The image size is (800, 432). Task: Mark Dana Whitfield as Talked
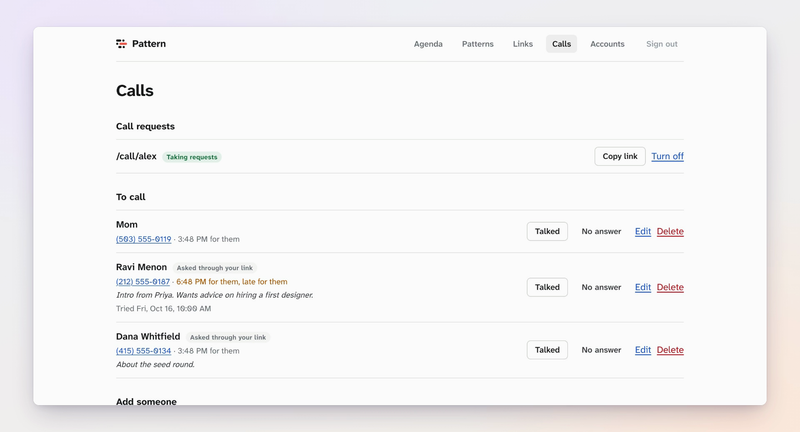[547, 350]
